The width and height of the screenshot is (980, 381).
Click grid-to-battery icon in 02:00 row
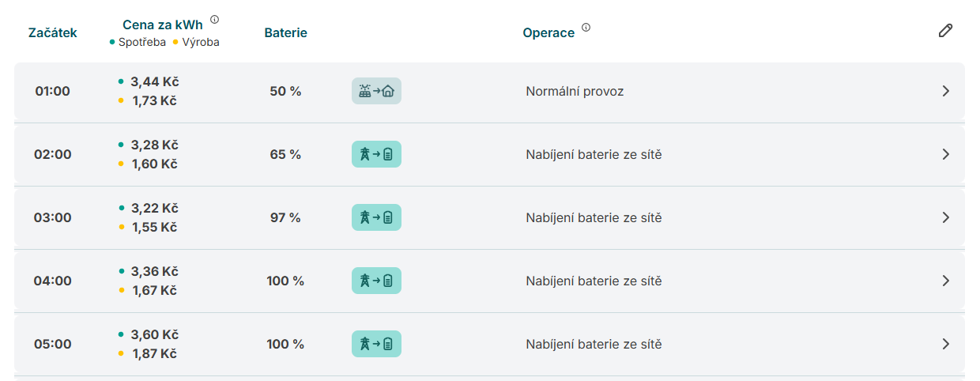point(376,154)
